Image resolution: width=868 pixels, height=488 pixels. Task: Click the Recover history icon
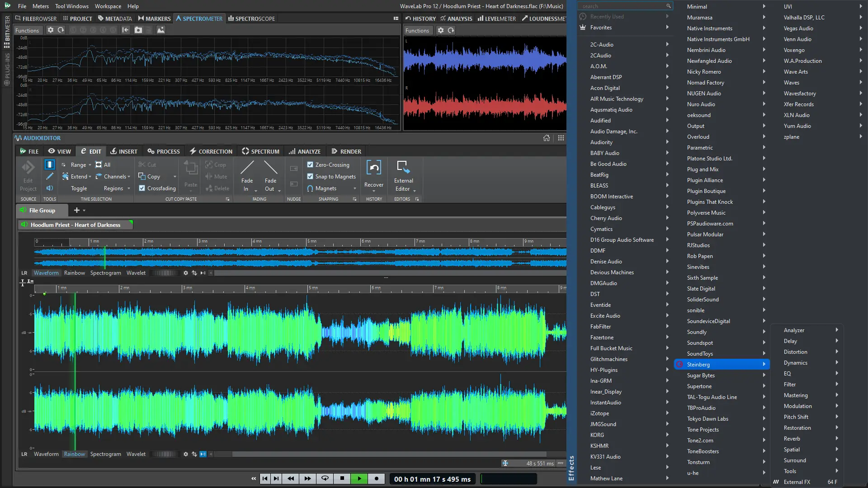click(x=374, y=168)
